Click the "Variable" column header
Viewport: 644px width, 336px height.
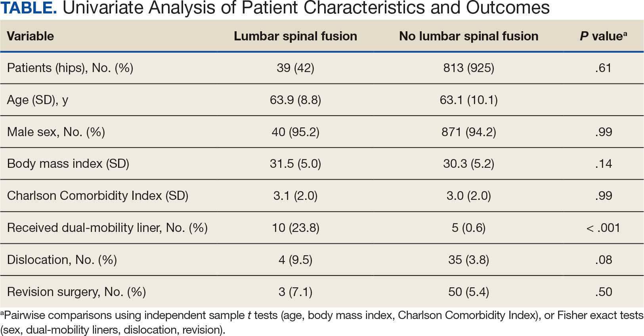click(x=31, y=36)
